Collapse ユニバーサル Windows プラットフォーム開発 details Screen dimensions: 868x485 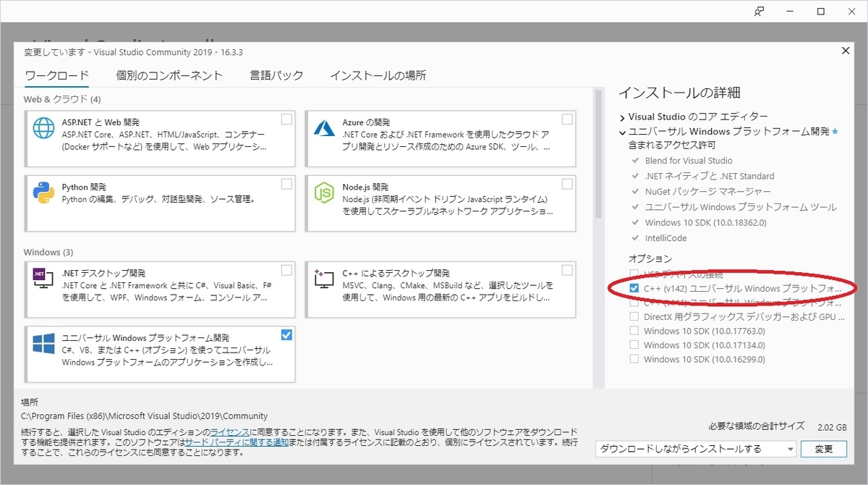coord(622,132)
